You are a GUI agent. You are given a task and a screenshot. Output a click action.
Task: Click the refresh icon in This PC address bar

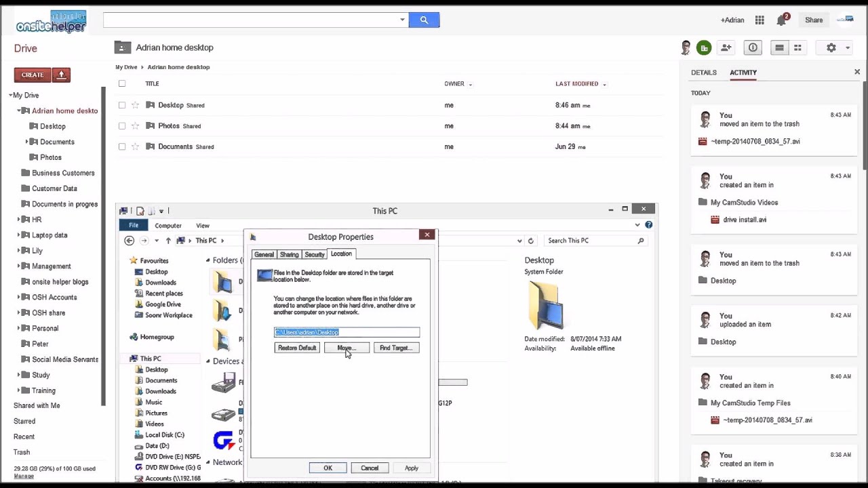tap(531, 241)
